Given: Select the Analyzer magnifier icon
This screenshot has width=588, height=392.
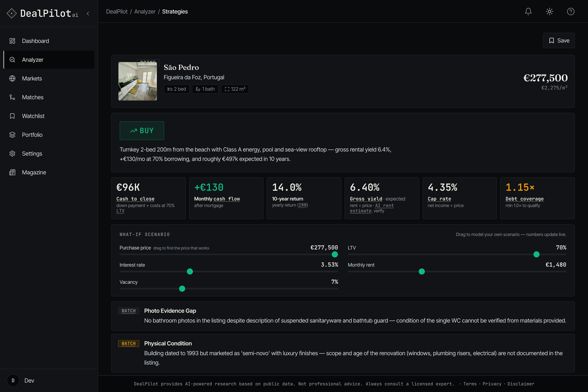Looking at the screenshot, I should [12, 60].
